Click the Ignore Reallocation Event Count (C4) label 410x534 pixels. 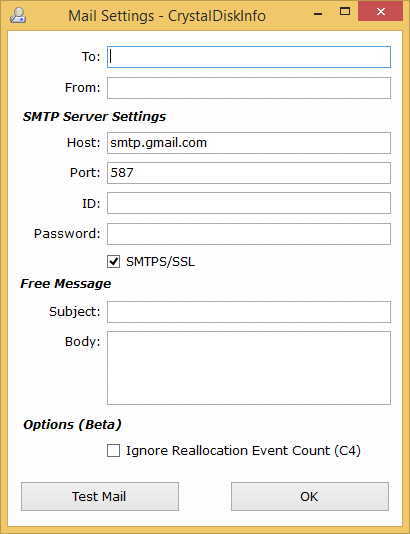(x=243, y=451)
